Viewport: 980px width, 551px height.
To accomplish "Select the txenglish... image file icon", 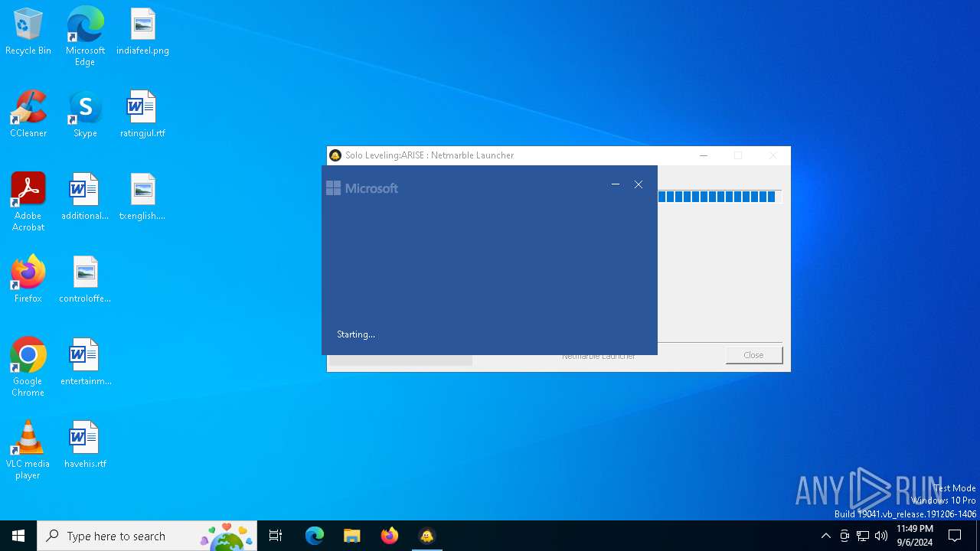I will pos(142,197).
